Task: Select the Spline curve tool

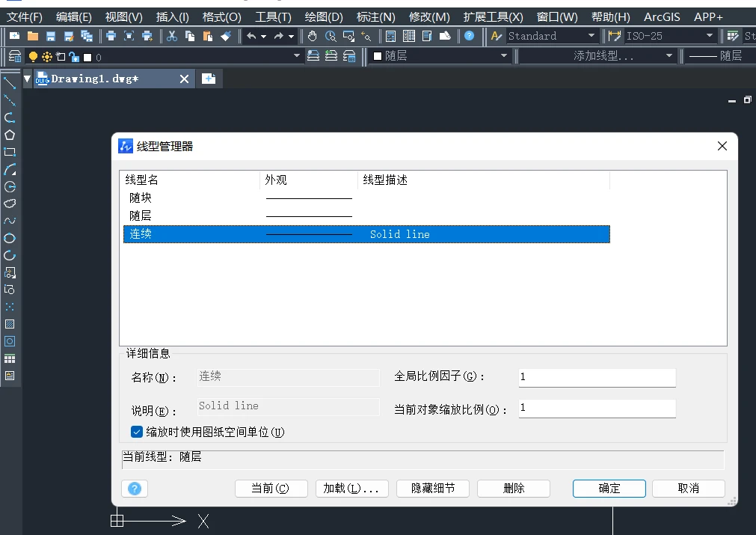Action: [10, 221]
